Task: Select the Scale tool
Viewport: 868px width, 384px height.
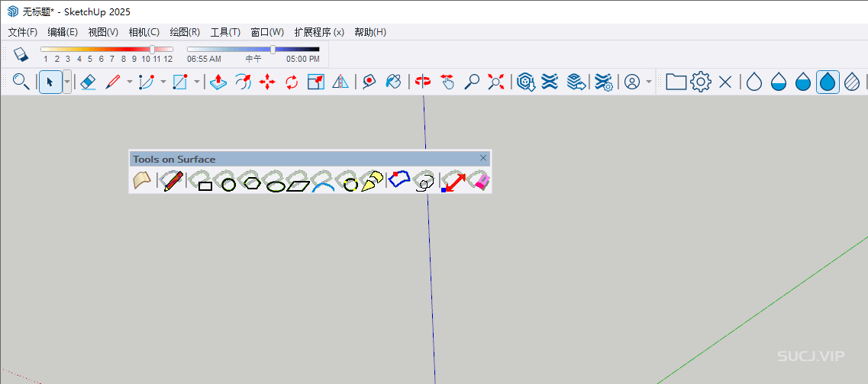Action: pos(316,82)
